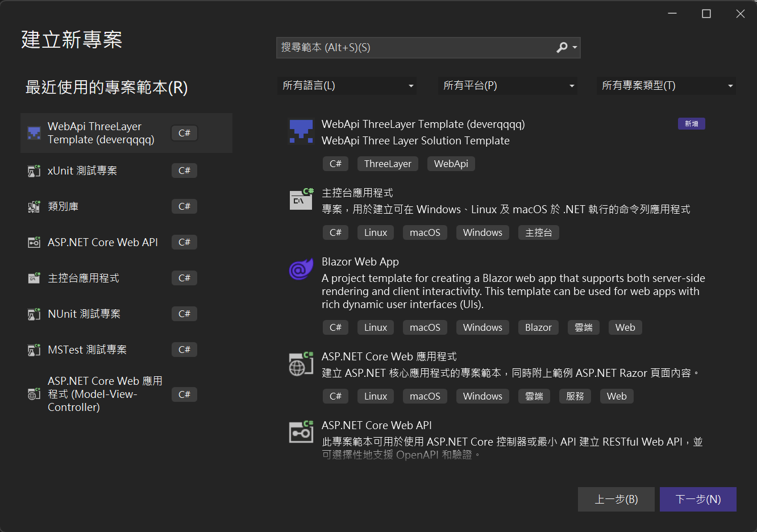
Task: Click the 類別庫 icon in recent list
Action: [x=34, y=206]
